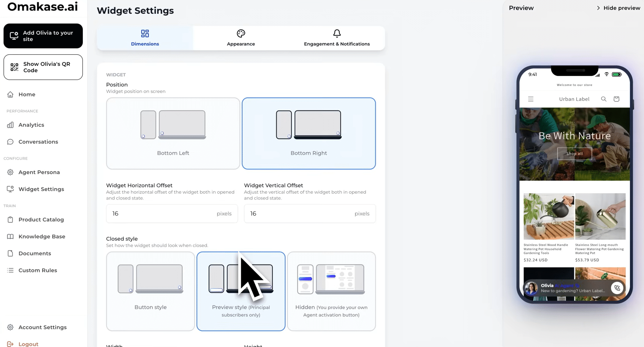The image size is (644, 347).
Task: Open Agent Persona settings
Action: tap(39, 172)
